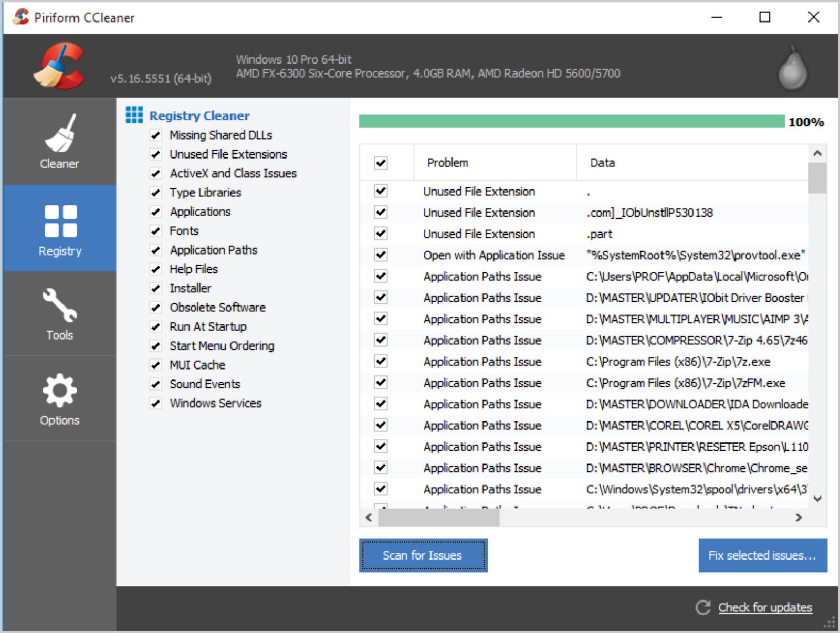Open the Tools wrench icon
Image resolution: width=840 pixels, height=633 pixels.
point(59,305)
